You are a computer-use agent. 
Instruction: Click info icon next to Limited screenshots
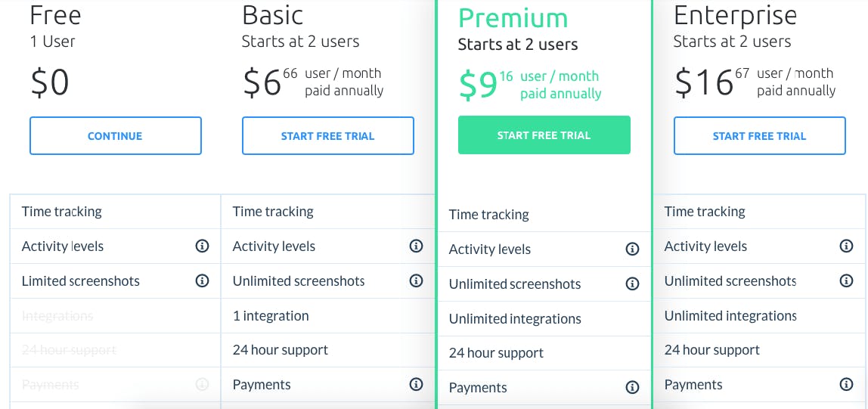(202, 280)
